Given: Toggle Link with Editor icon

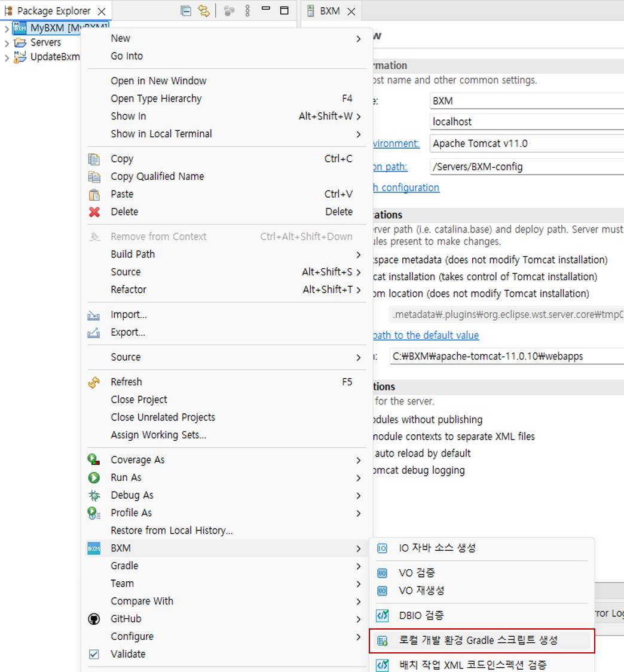Looking at the screenshot, I should click(x=204, y=11).
